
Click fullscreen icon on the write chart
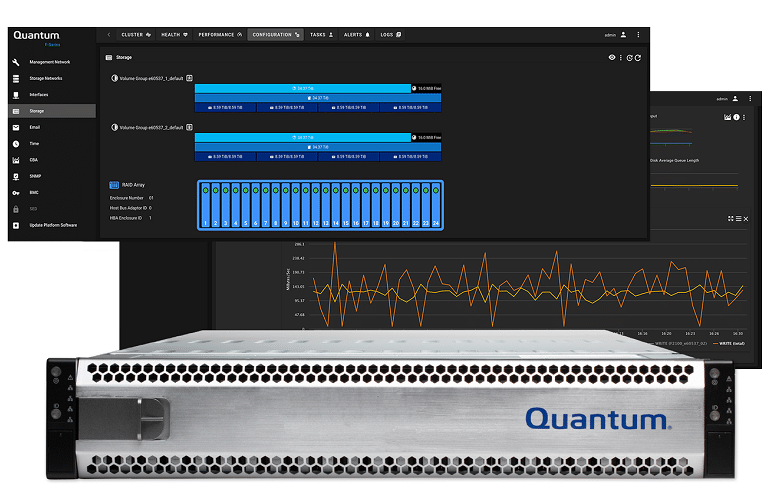(x=730, y=219)
